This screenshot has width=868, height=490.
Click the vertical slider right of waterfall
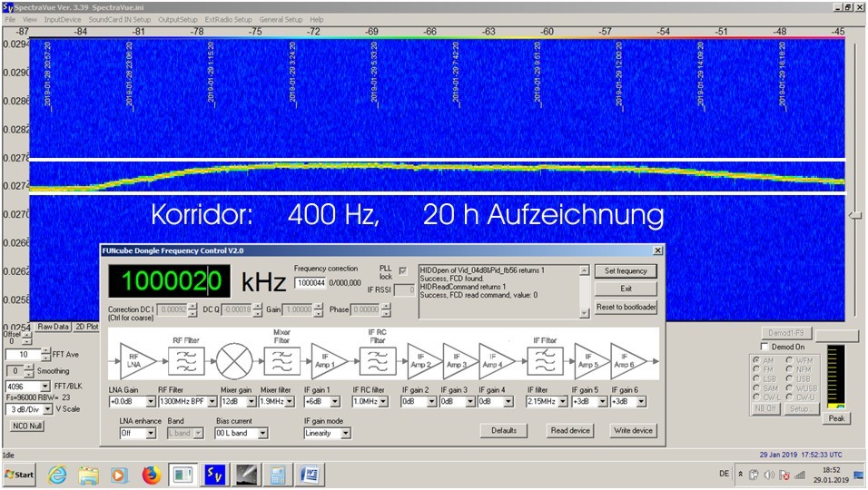[854, 215]
